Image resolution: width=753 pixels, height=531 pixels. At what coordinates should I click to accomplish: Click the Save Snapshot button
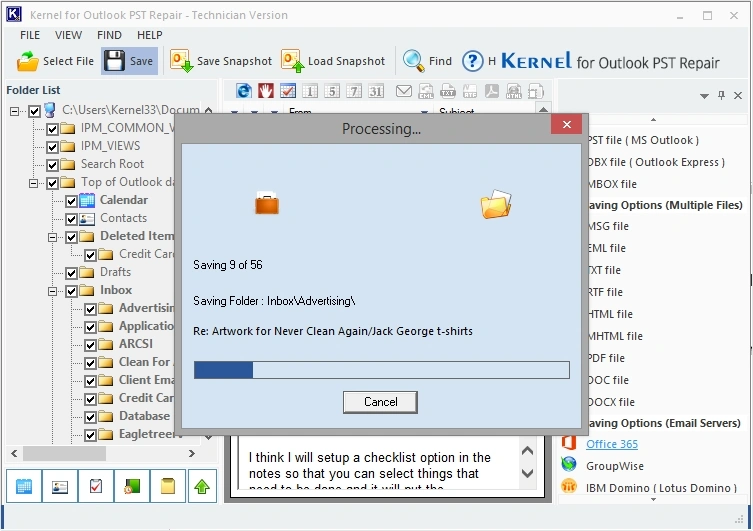point(221,61)
